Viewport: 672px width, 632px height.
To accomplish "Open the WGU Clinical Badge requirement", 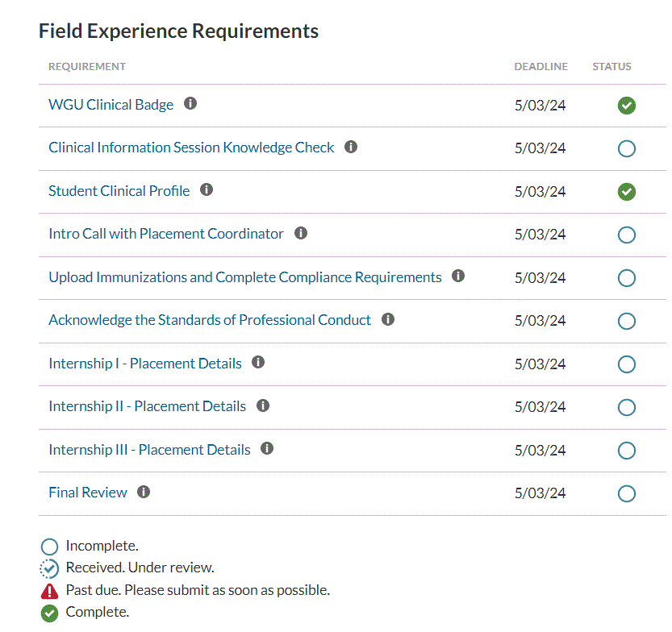I will (x=111, y=105).
